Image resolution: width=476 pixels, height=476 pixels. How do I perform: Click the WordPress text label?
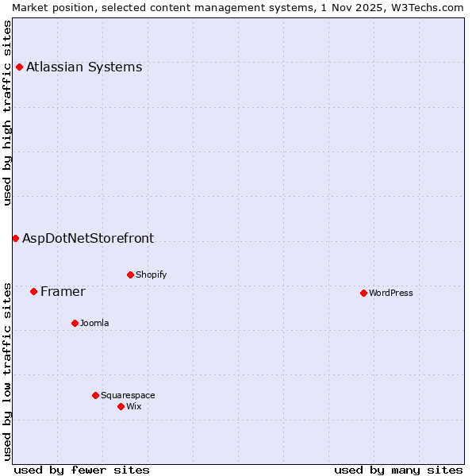390,293
